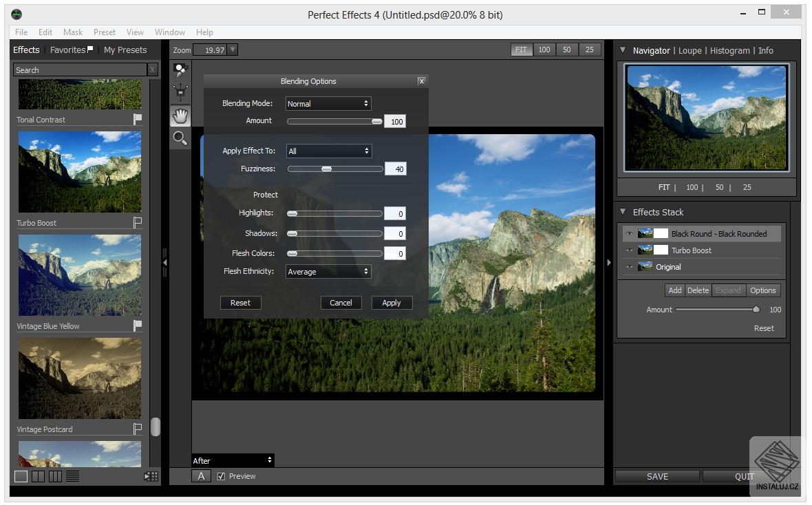Screen dimensions: 812x505
Task: Activate the Hand pan tool
Action: click(180, 116)
